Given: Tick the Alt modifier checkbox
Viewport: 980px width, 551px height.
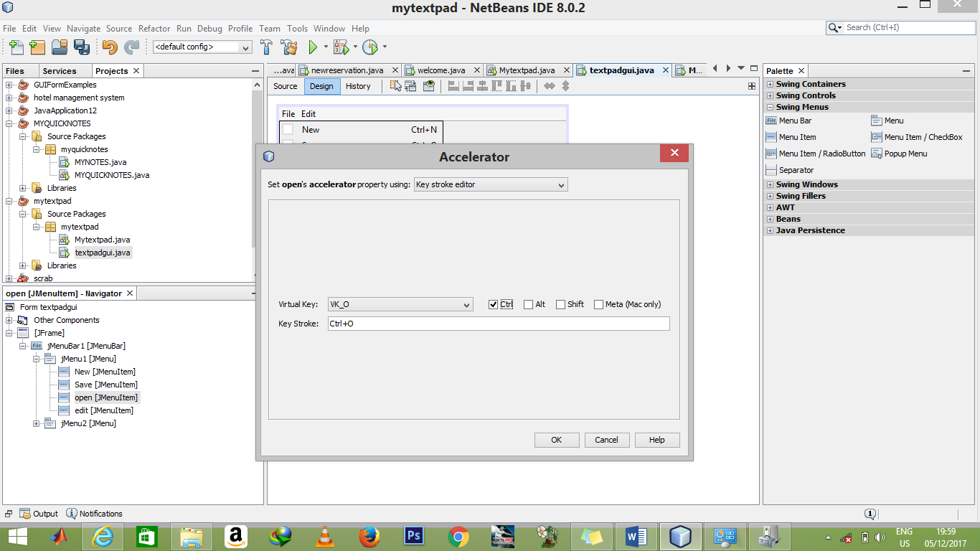Looking at the screenshot, I should pos(528,304).
